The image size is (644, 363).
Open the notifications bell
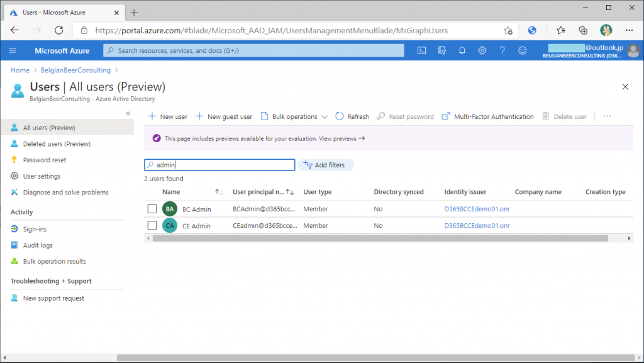point(462,50)
